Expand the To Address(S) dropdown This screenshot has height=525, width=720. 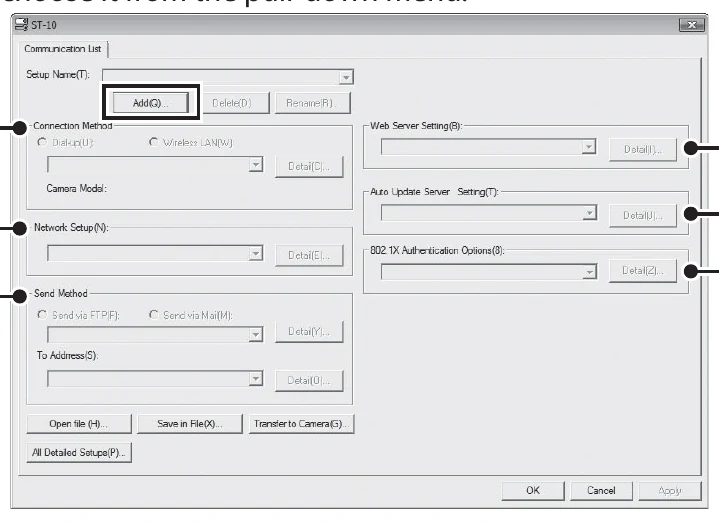pos(256,378)
